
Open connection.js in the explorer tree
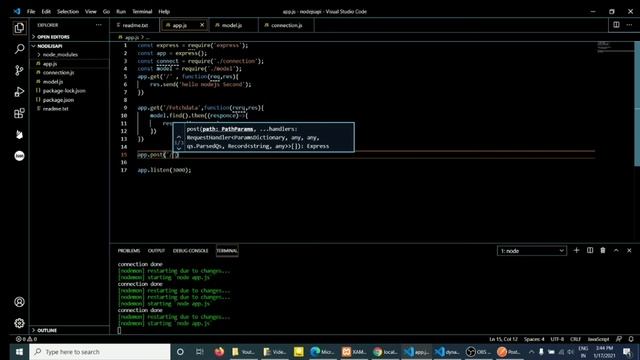pyautogui.click(x=69, y=73)
